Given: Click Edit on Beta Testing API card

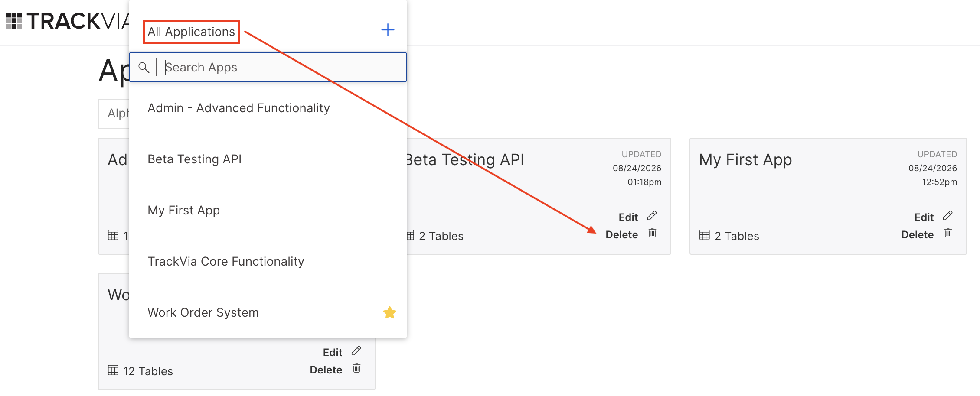Looking at the screenshot, I should [628, 217].
